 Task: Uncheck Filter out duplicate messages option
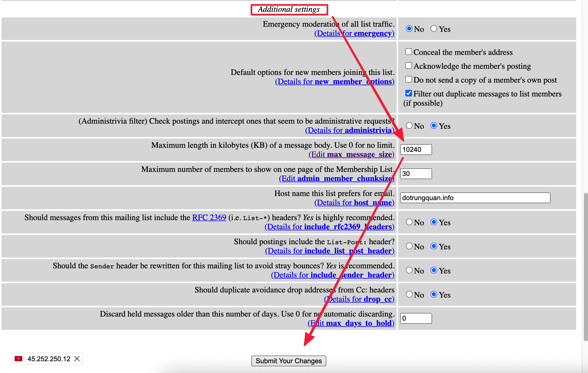tap(409, 93)
